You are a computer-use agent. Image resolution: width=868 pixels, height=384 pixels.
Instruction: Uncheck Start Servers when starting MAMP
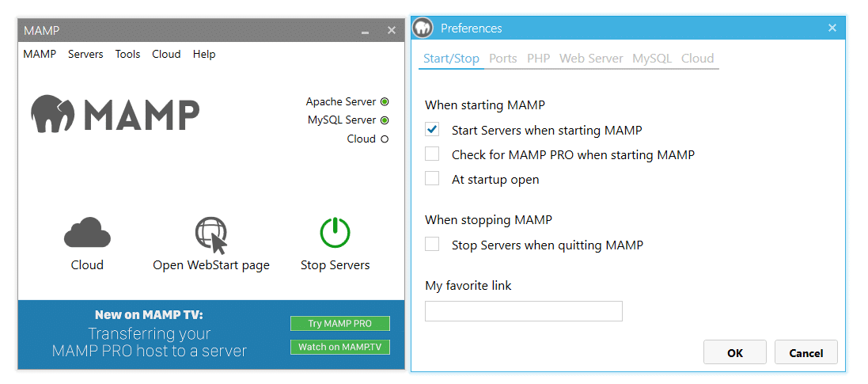(432, 130)
